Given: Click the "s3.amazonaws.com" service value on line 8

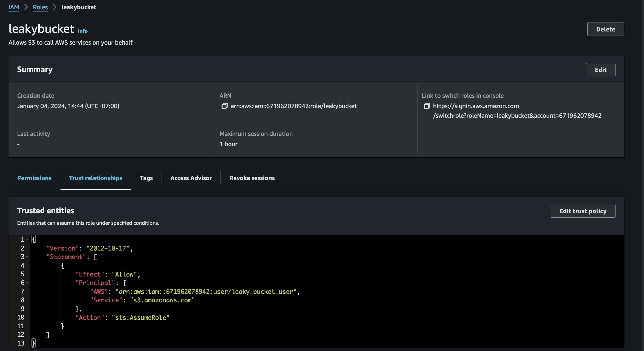Looking at the screenshot, I should (162, 300).
